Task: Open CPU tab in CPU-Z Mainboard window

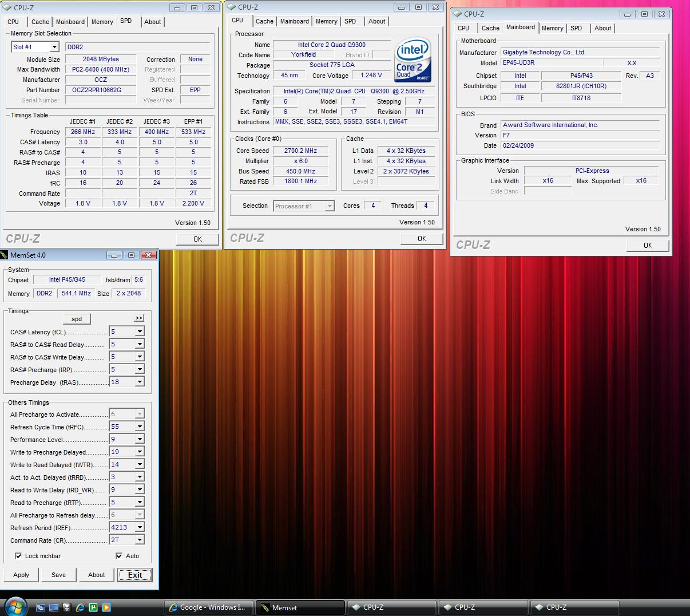Action: tap(463, 28)
